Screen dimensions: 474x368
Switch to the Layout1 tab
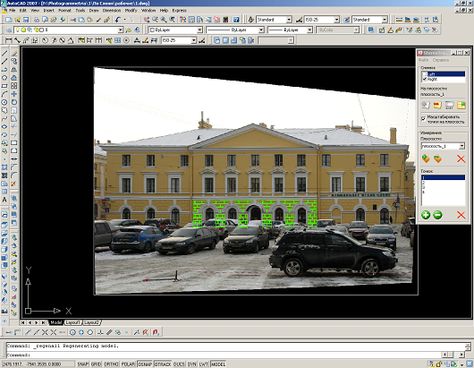[x=73, y=323]
